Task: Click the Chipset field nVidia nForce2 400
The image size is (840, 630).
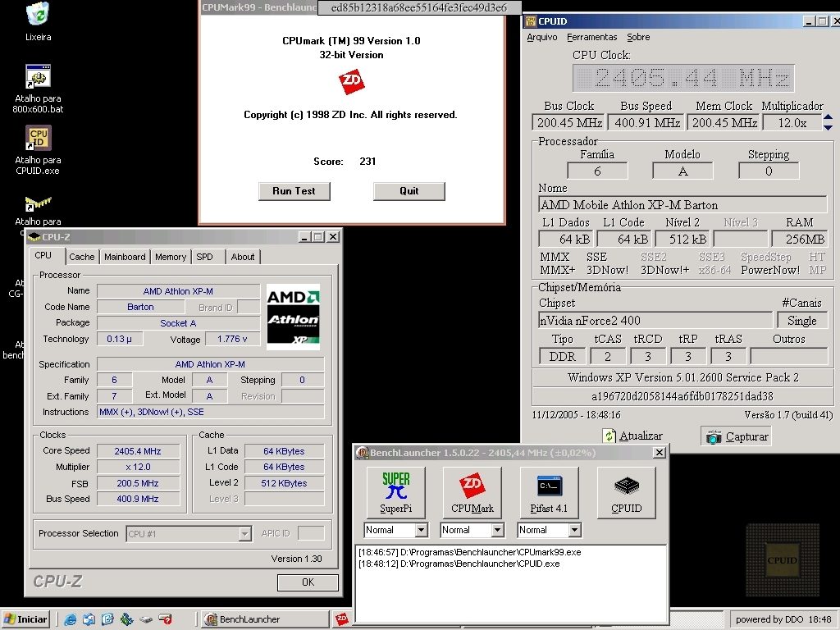Action: tap(655, 321)
